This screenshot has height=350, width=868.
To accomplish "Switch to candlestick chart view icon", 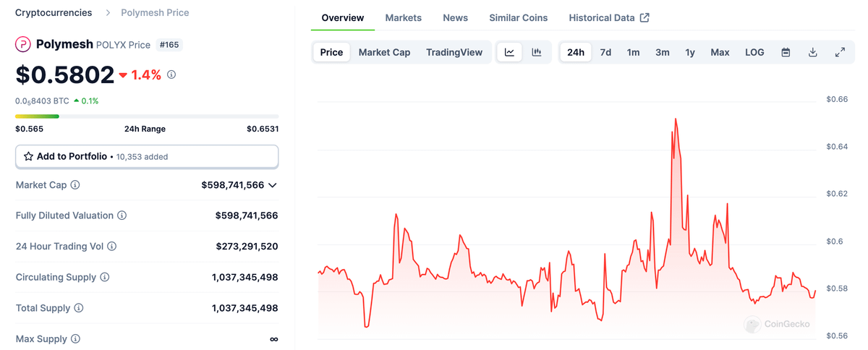I will 537,52.
